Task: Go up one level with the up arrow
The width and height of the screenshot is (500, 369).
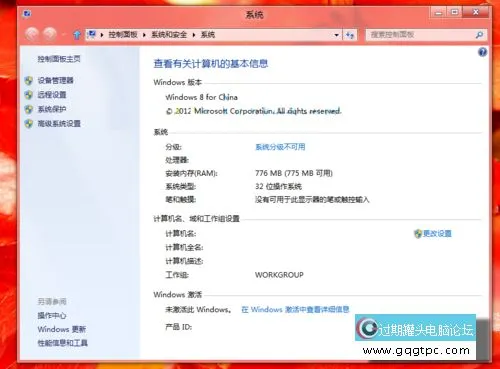Action: tap(77, 34)
